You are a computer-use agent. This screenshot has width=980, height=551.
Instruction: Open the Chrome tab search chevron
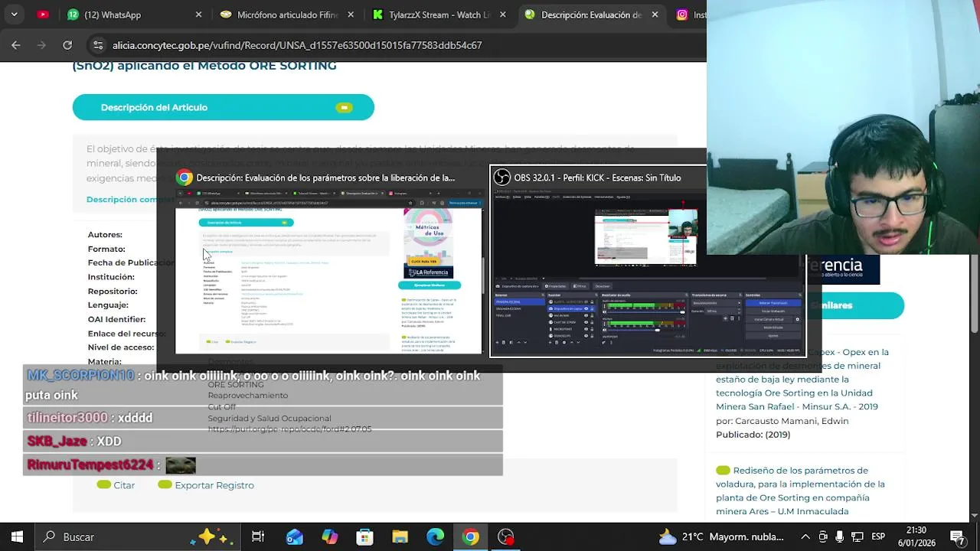(14, 15)
